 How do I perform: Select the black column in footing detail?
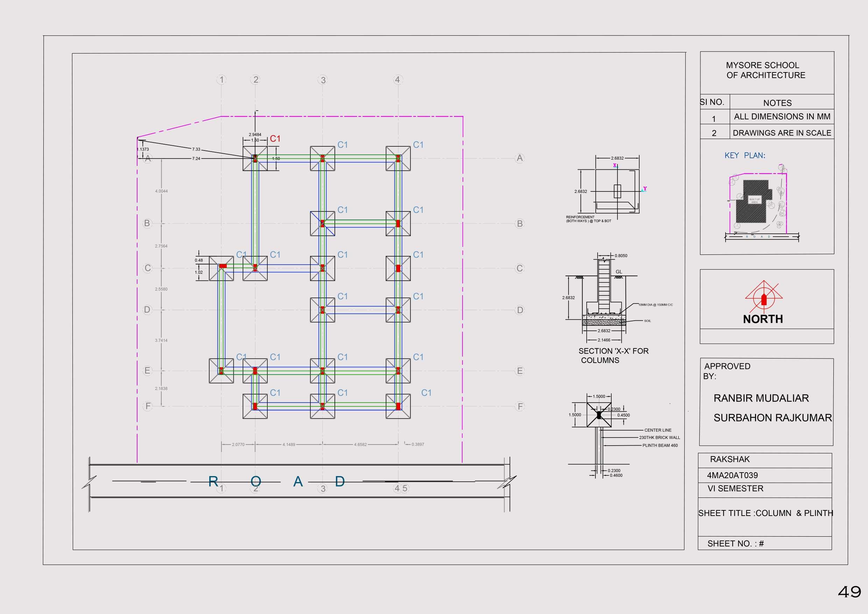(599, 415)
